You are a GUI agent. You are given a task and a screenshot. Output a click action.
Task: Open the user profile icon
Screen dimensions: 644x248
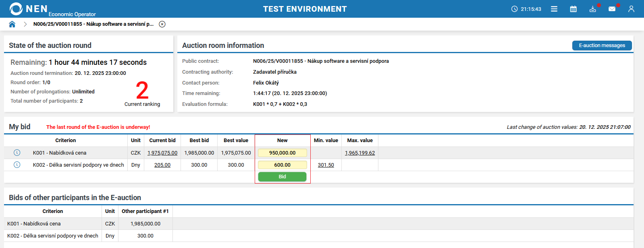[x=631, y=9]
